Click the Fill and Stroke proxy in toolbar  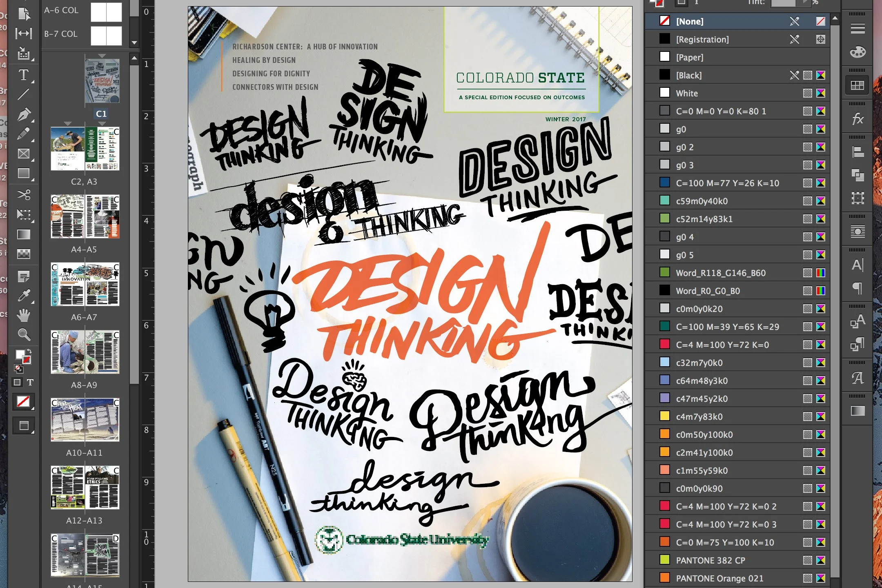point(23,356)
